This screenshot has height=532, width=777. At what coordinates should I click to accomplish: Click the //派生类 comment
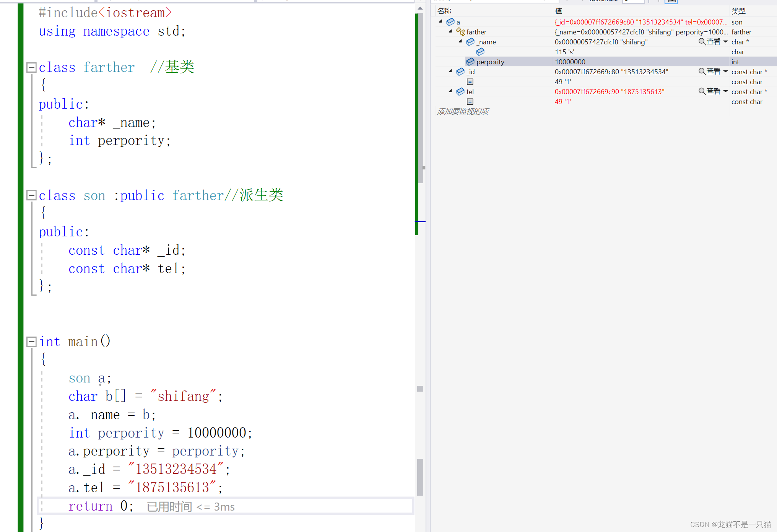254,195
